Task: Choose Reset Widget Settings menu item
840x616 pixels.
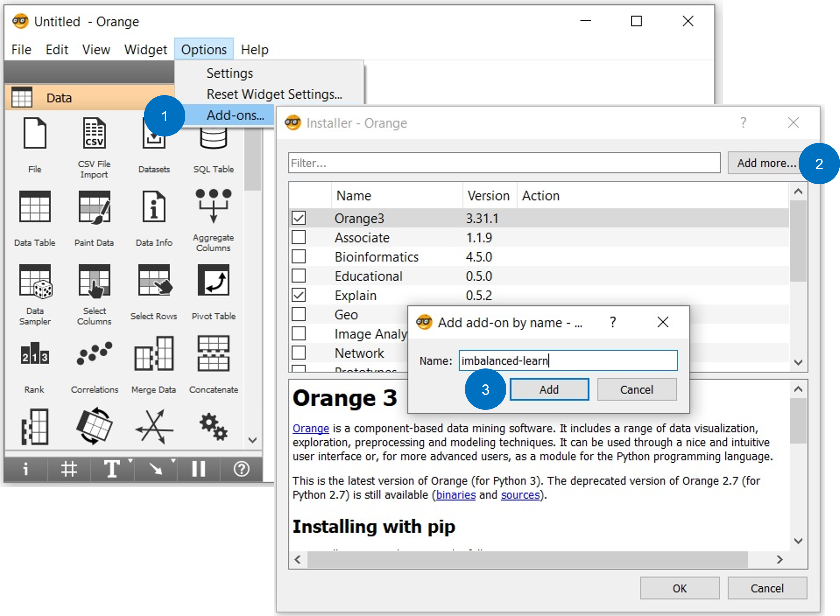Action: [274, 94]
